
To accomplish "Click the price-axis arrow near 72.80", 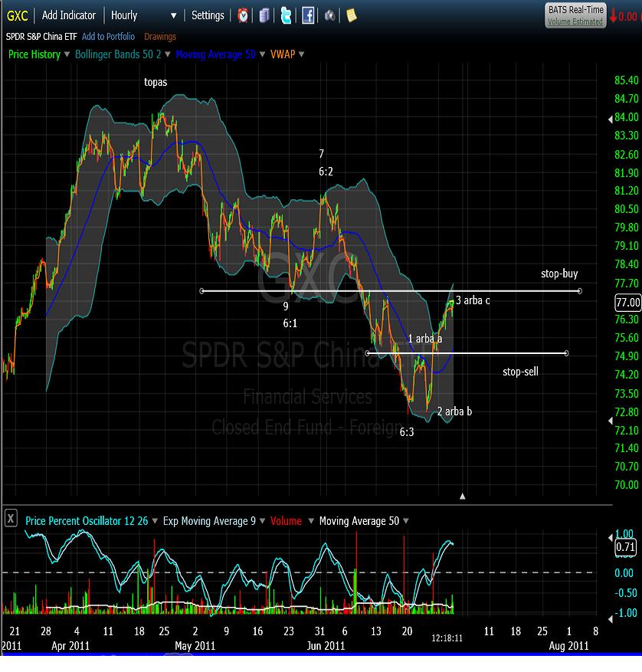I will click(611, 421).
